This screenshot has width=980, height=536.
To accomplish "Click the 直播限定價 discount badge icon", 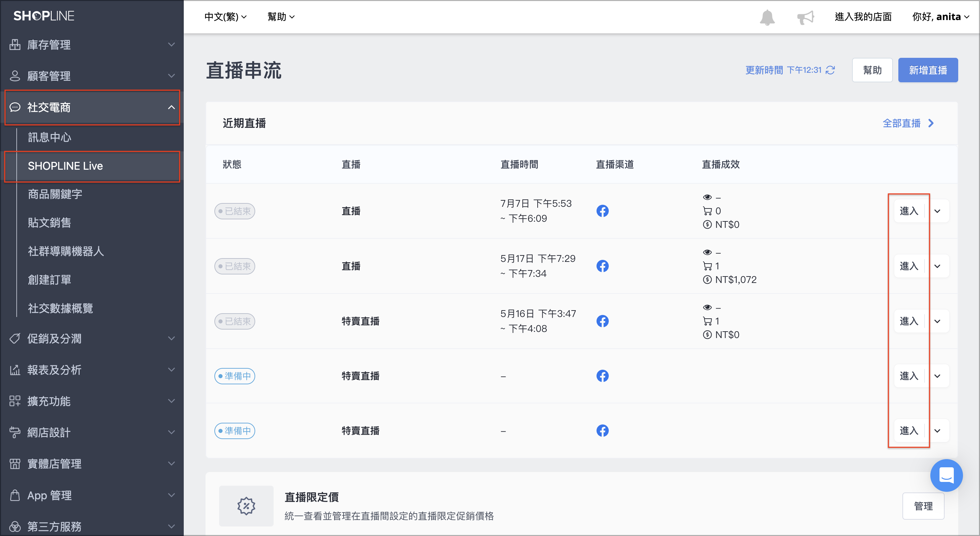I will pos(246,506).
